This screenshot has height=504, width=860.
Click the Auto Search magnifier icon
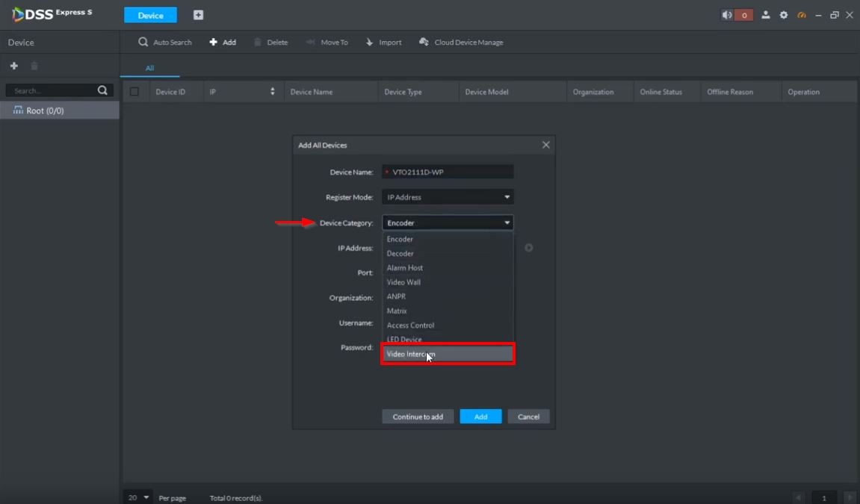tap(143, 43)
